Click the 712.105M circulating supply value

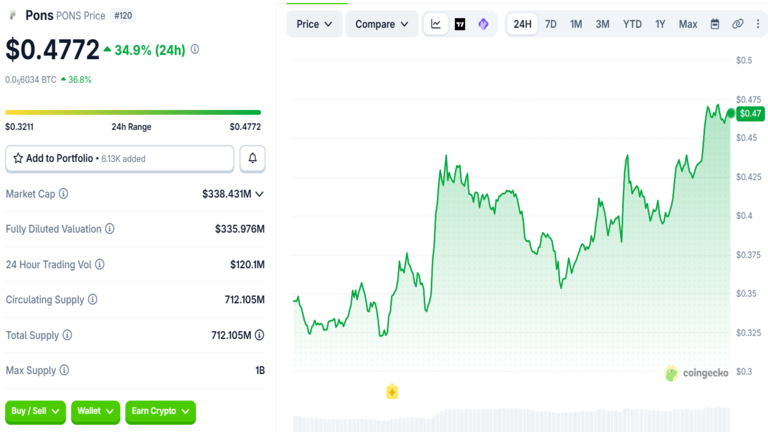point(244,299)
